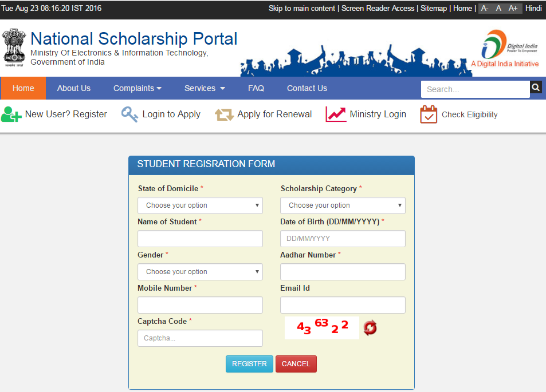Reset font size with A button
Viewport: 546px width, 392px height.
click(x=498, y=9)
